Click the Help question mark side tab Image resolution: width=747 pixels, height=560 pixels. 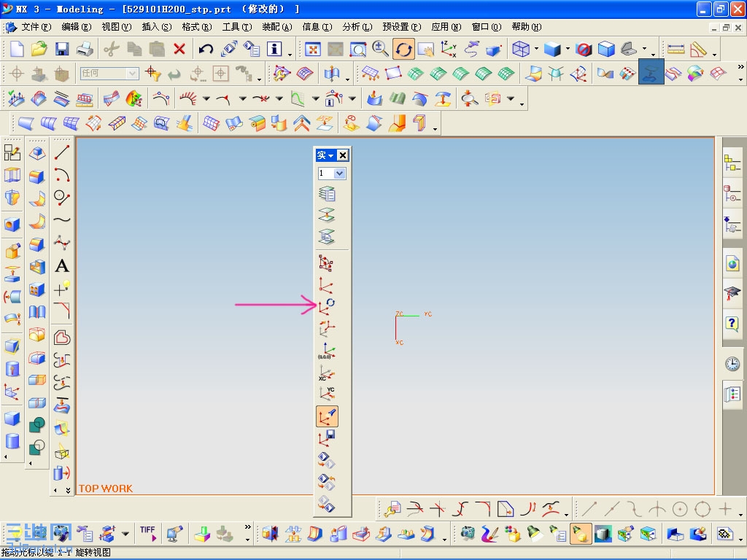click(732, 323)
